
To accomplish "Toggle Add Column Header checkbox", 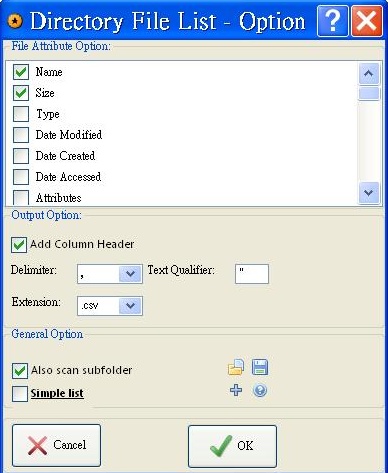I will click(19, 245).
